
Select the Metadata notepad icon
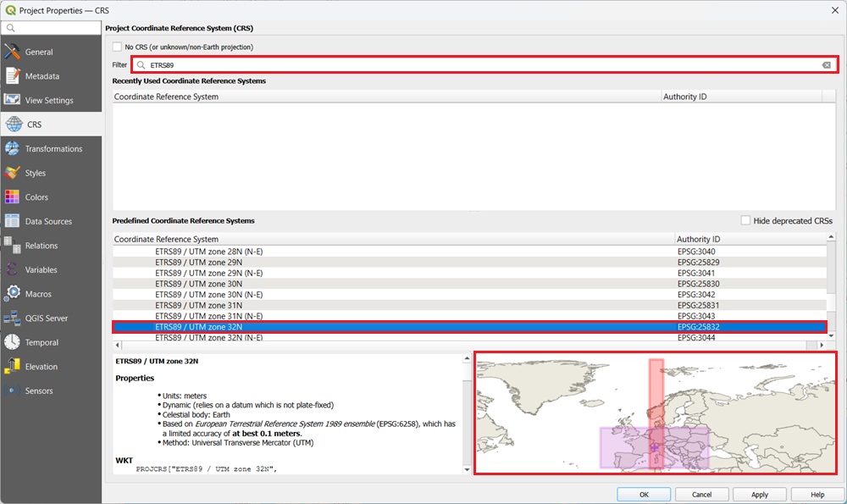pos(12,76)
